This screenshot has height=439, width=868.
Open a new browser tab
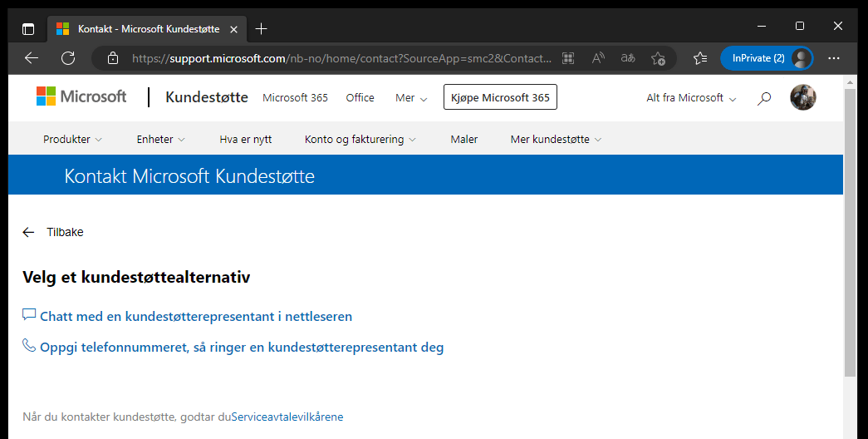(262, 29)
